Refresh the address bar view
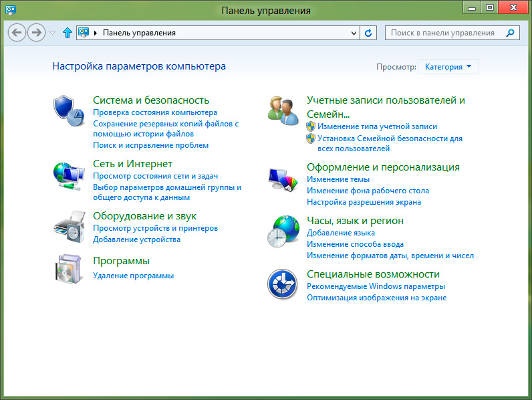 click(x=368, y=33)
